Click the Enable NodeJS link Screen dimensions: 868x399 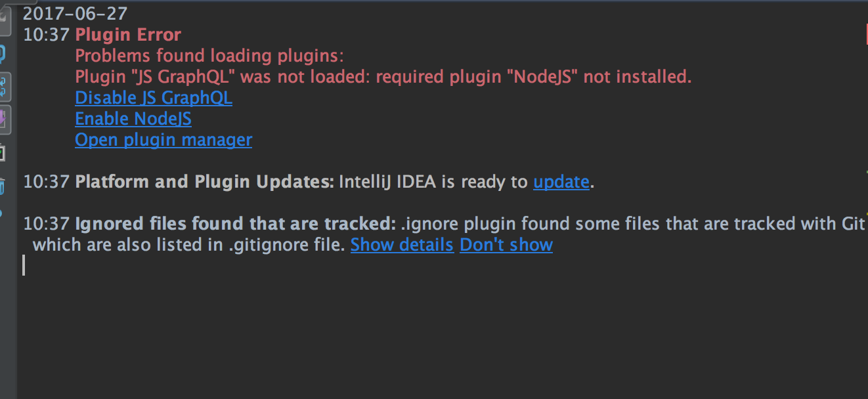(133, 118)
